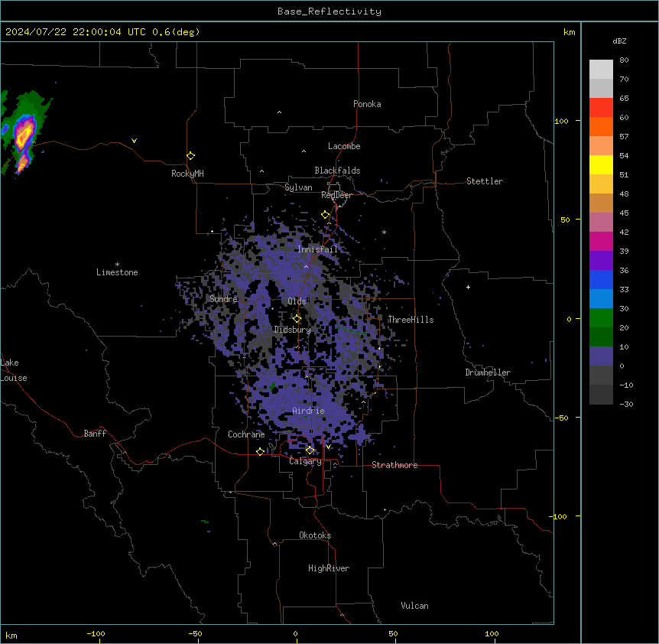Click the Drumheller city label

click(488, 372)
